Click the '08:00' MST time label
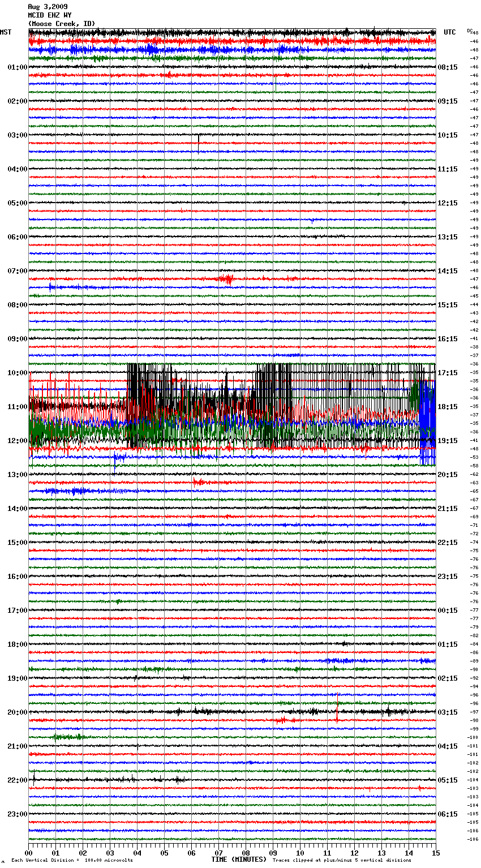This screenshot has width=481, height=868. [18, 305]
